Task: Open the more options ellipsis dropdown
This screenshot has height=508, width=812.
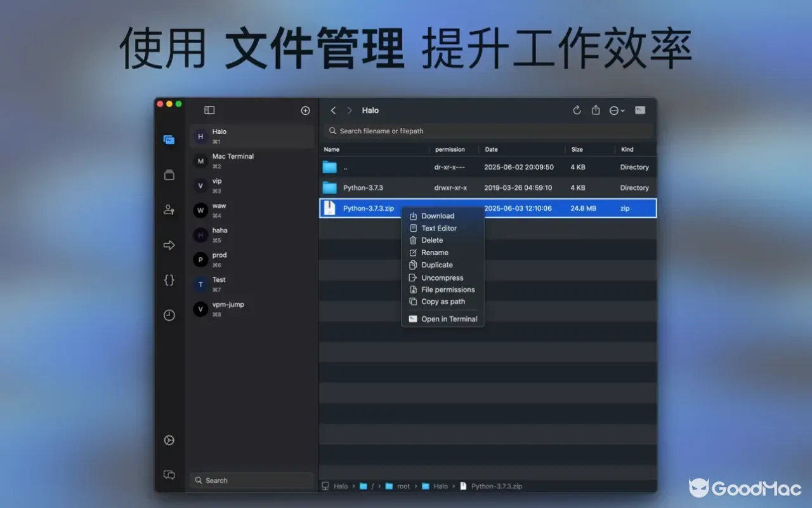Action: click(x=617, y=110)
